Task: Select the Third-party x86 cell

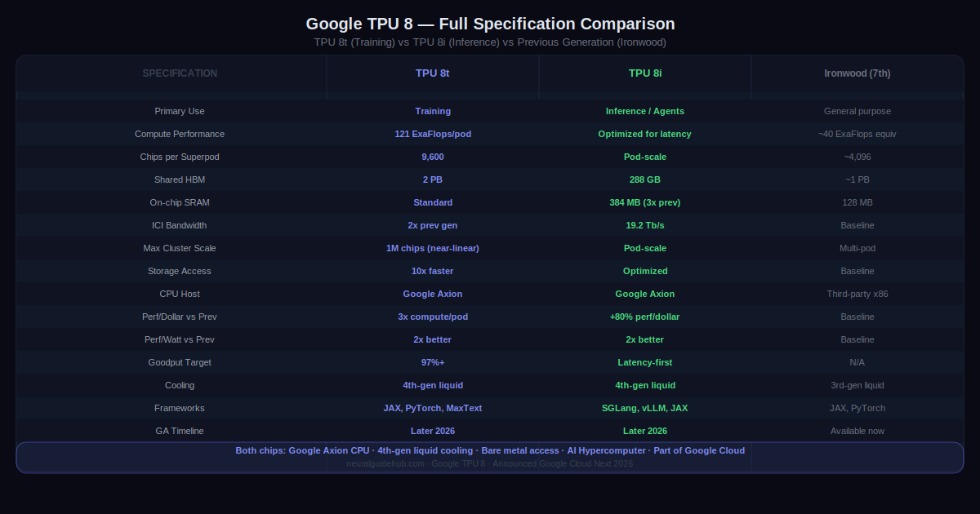Action: (x=857, y=294)
